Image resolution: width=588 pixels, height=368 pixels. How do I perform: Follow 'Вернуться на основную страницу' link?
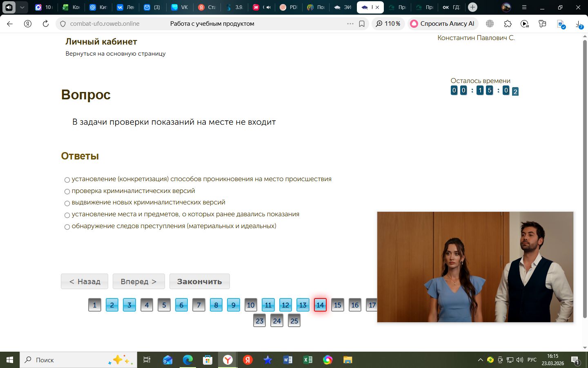(116, 54)
